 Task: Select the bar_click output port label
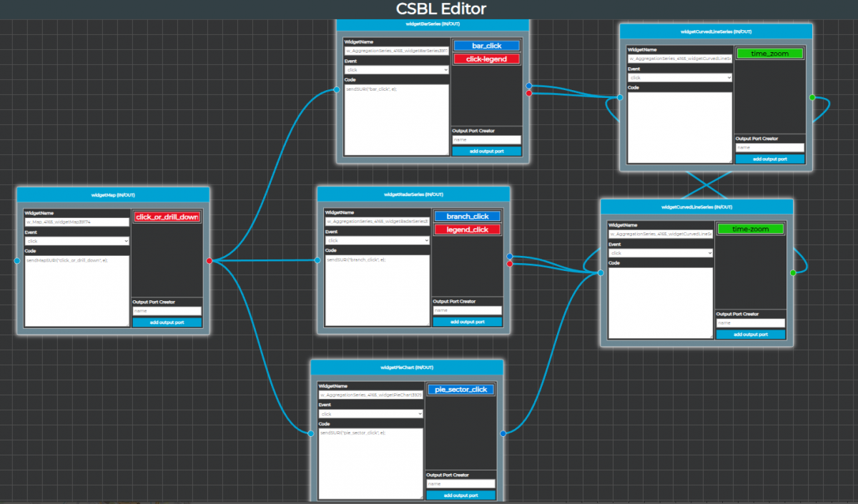(487, 46)
